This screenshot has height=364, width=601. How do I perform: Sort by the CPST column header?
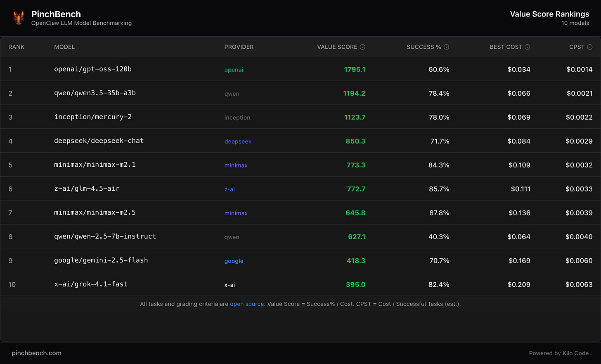pos(577,47)
